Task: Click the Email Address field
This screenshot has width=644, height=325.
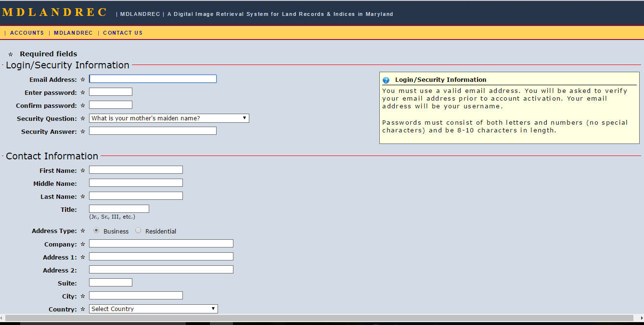Action: coord(153,78)
